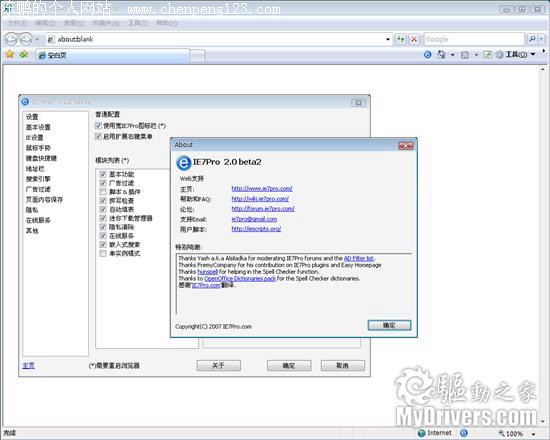Click the IE7Pro e logo in the About dialog
The height and width of the screenshot is (440, 550).
(183, 163)
